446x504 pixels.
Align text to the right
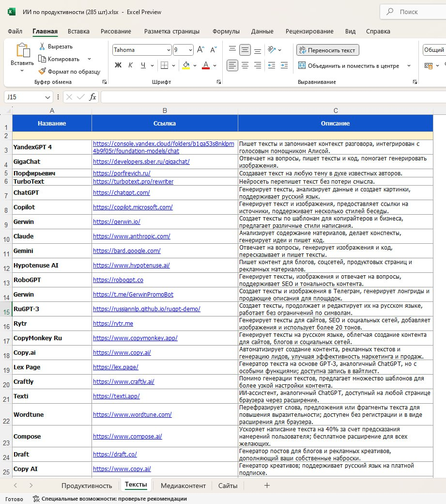click(258, 65)
